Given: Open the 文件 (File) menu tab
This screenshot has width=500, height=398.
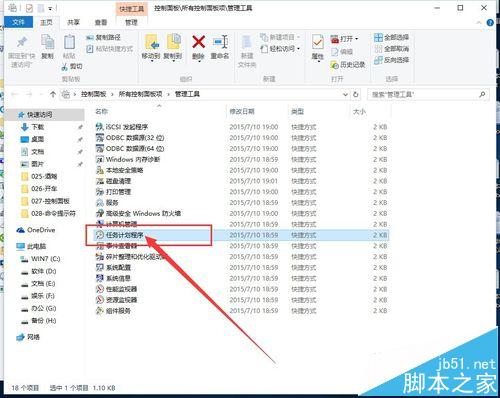Looking at the screenshot, I should pyautogui.click(x=18, y=22).
